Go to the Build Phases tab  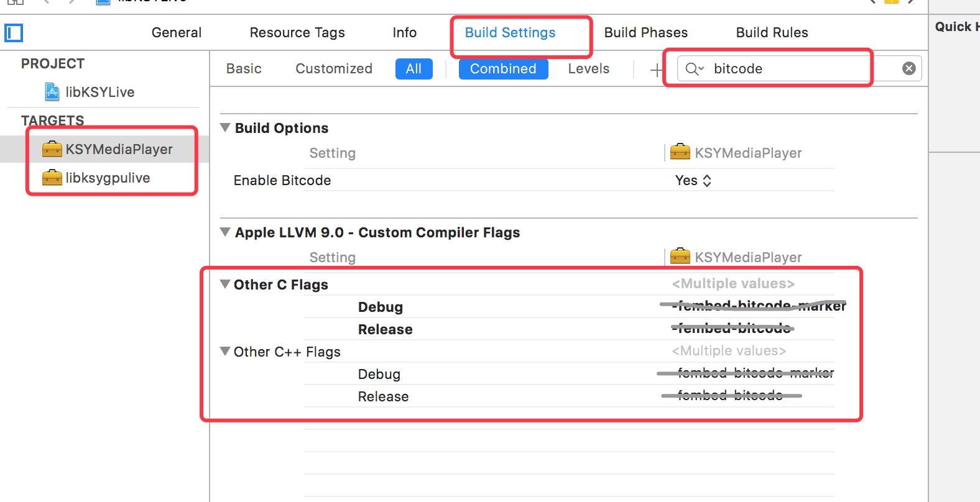(646, 32)
